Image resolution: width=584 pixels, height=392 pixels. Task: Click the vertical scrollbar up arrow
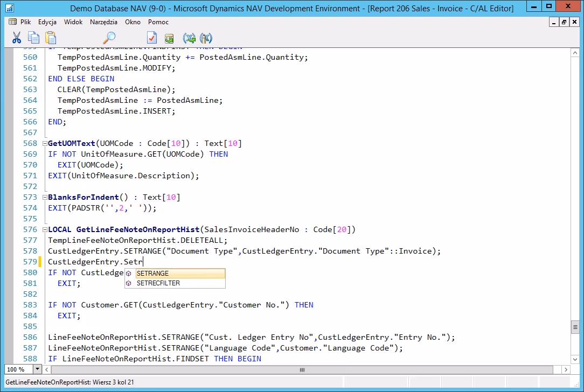point(575,53)
